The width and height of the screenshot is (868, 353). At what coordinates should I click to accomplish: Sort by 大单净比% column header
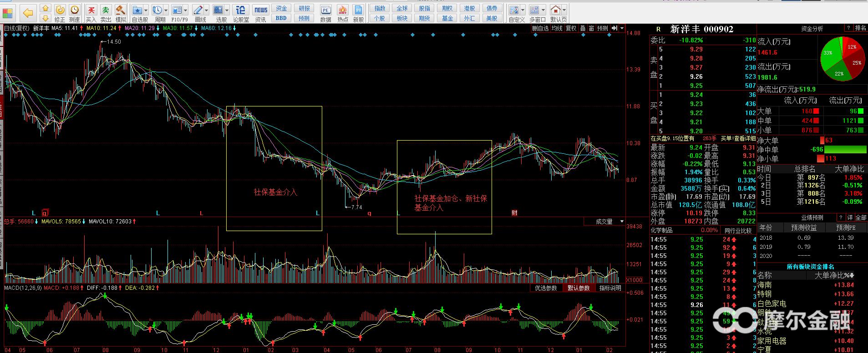[x=834, y=275]
